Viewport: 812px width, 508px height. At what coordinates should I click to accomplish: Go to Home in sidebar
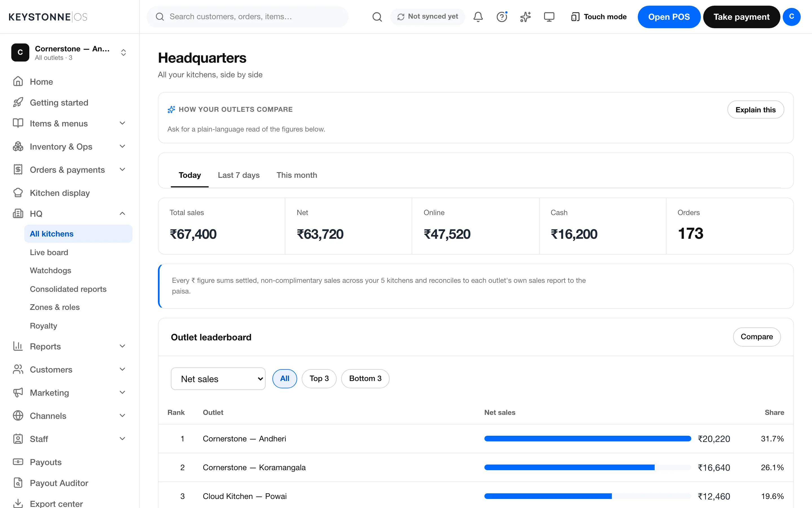70,82
